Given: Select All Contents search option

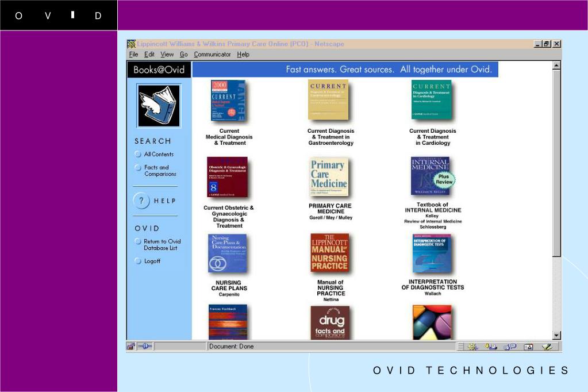Looking at the screenshot, I should [154, 154].
